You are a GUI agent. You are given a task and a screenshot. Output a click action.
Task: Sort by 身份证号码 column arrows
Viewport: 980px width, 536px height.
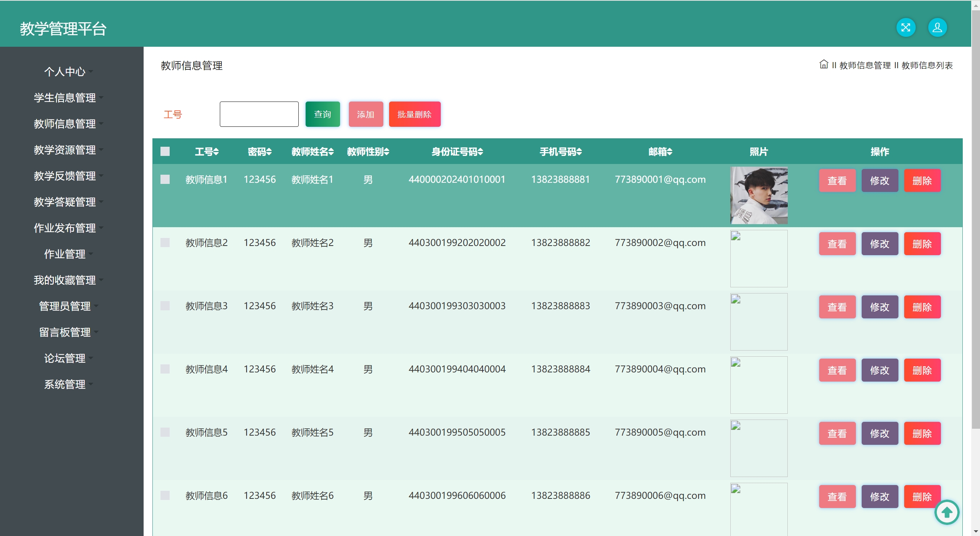(x=480, y=152)
